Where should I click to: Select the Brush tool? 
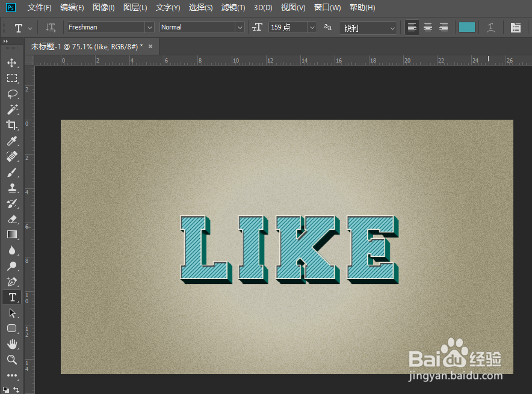(12, 172)
